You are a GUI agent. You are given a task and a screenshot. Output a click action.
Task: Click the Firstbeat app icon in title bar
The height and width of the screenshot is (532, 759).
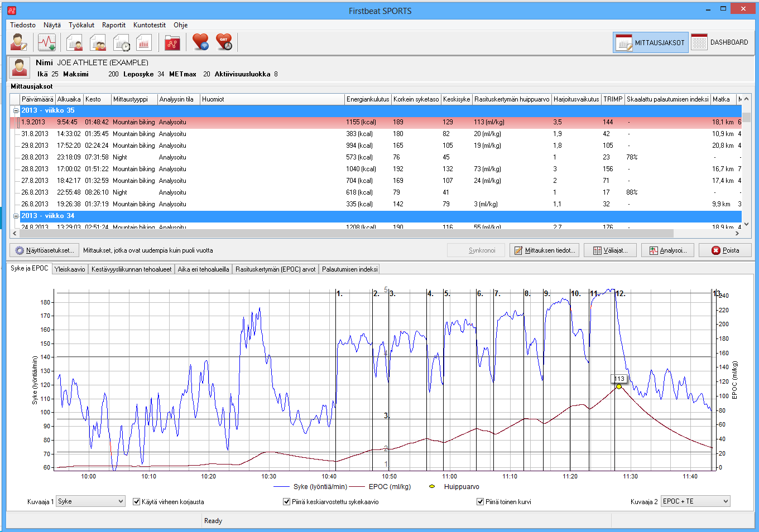(x=12, y=10)
